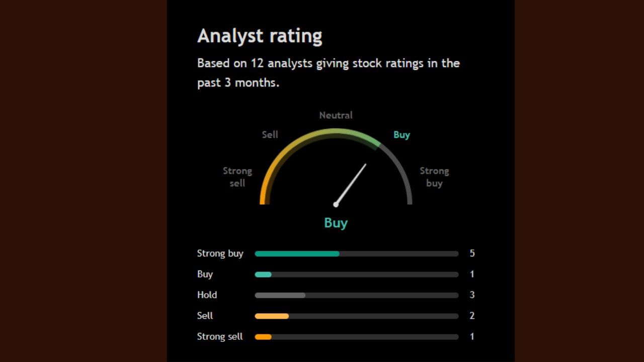
Task: Select the Hold row label
Action: click(x=207, y=295)
